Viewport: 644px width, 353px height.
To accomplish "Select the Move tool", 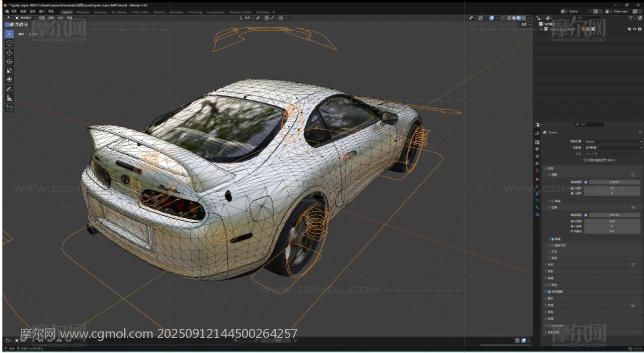I will coord(9,53).
